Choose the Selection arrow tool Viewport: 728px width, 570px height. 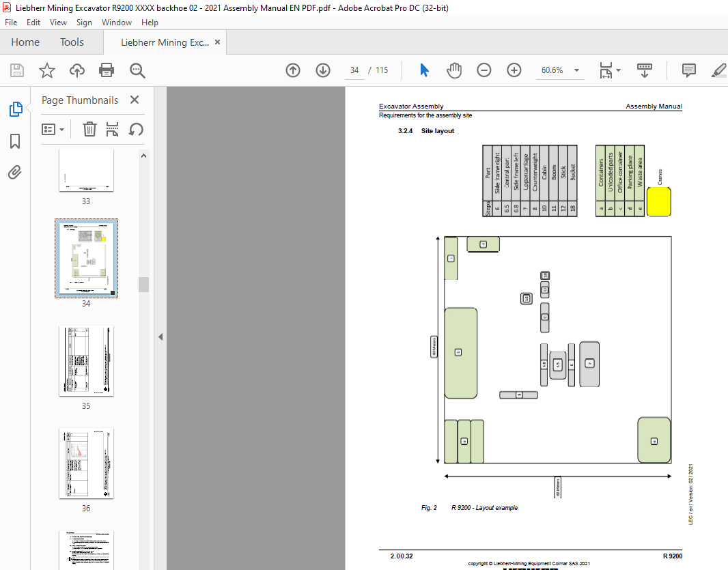[x=424, y=70]
